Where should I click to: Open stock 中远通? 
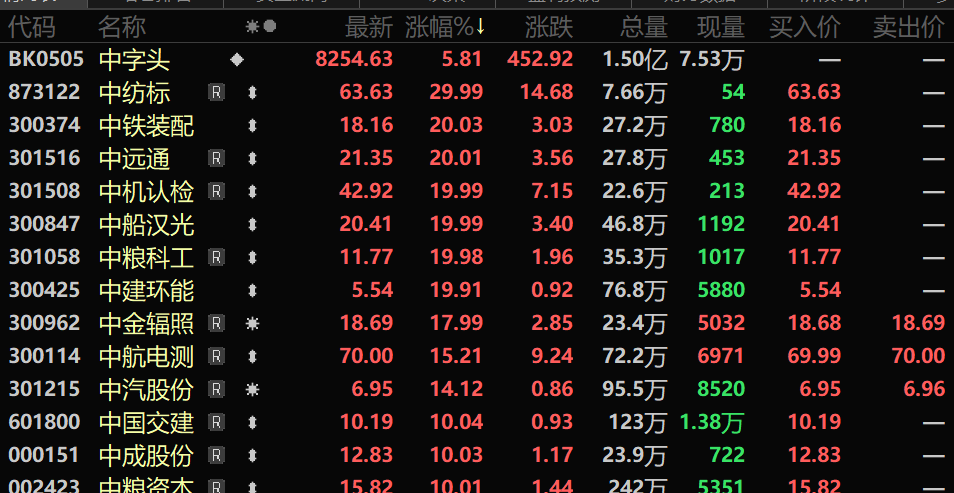pyautogui.click(x=134, y=158)
